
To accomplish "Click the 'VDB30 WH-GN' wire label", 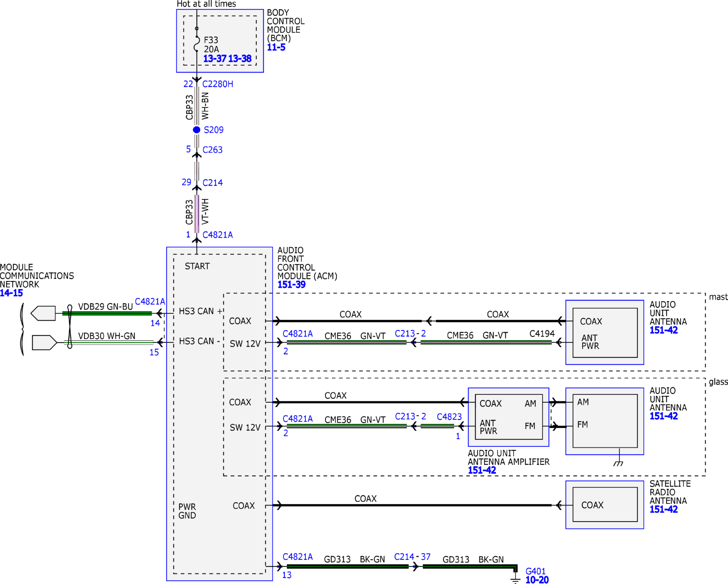I will [107, 336].
